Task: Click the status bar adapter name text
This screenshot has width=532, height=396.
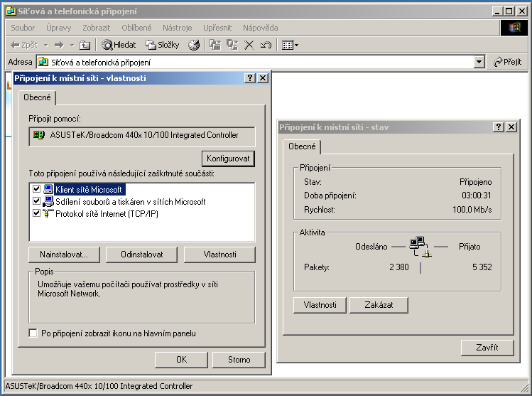Action: (99, 386)
